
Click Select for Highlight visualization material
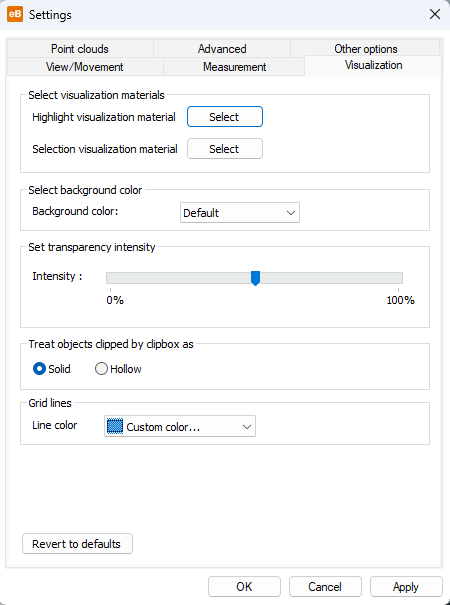pyautogui.click(x=225, y=117)
